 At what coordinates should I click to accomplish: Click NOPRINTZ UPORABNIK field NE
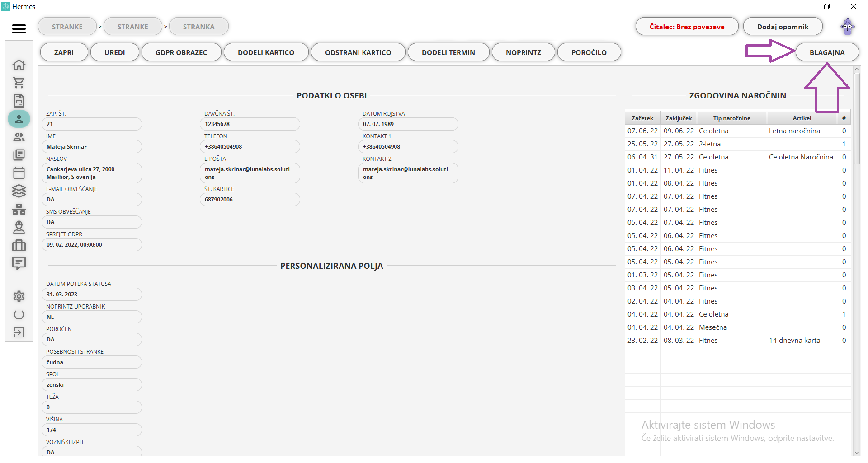point(92,317)
